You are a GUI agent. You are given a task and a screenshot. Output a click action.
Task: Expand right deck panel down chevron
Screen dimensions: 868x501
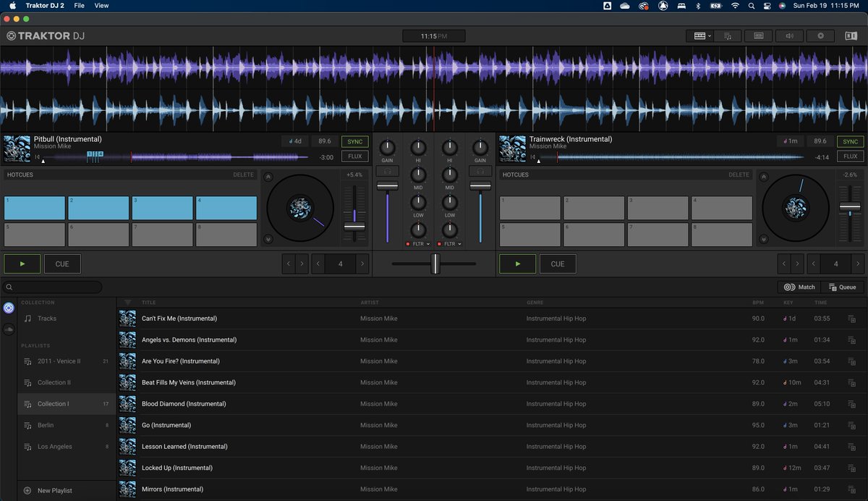click(764, 239)
